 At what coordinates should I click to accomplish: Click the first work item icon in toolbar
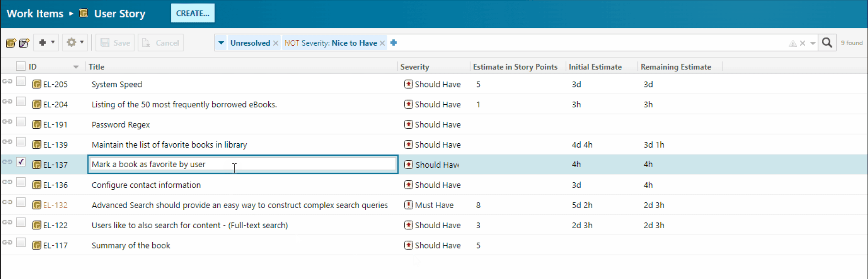11,43
